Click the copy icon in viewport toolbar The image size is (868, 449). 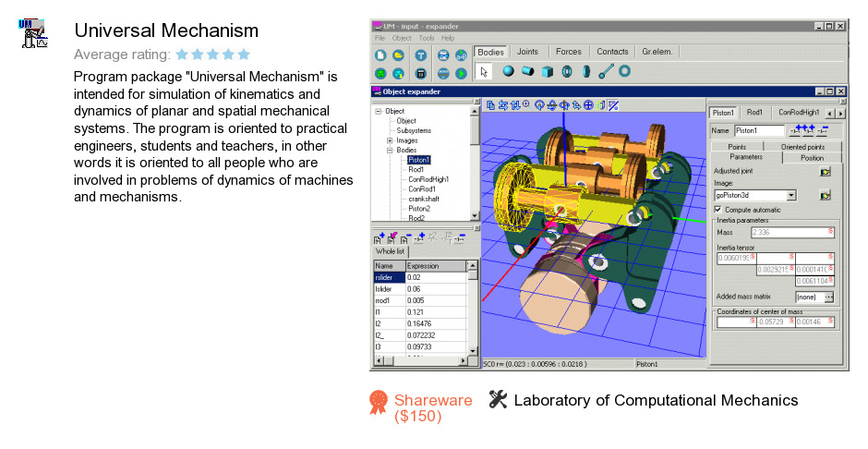coord(490,104)
